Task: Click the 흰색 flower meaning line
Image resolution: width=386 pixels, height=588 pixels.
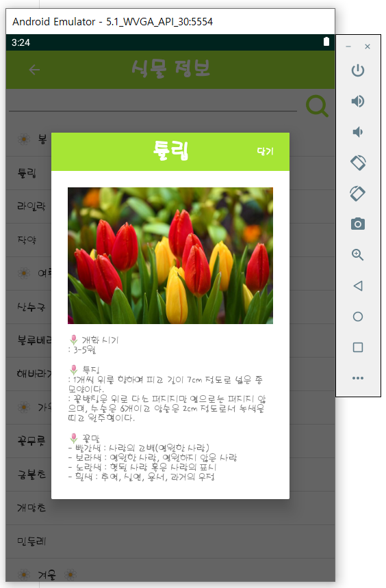Action: [x=141, y=477]
